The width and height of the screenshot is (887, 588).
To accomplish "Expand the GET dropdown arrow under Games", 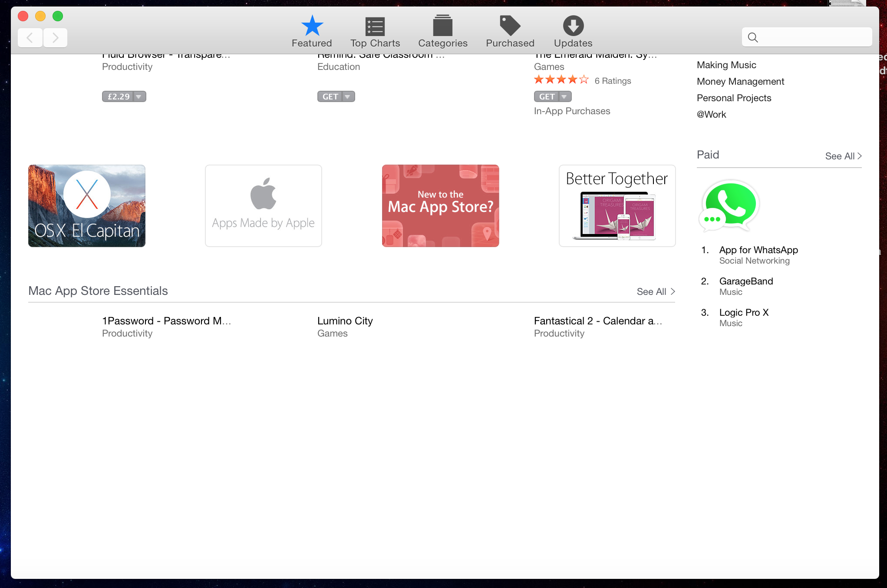I will click(x=564, y=96).
